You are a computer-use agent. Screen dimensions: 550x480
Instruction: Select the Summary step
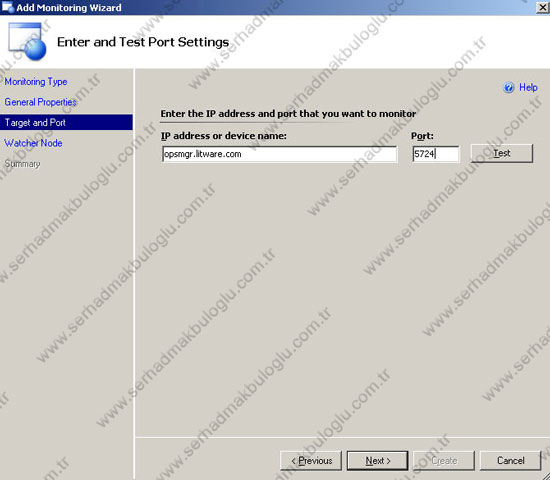point(22,164)
